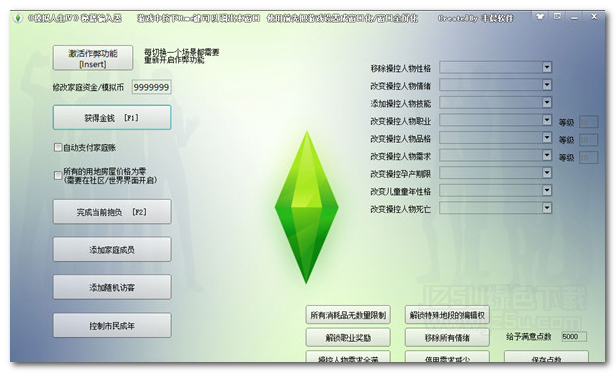The image size is (616, 373).
Task: Open the 改变操控孕产期限 dropdown
Action: pos(547,173)
